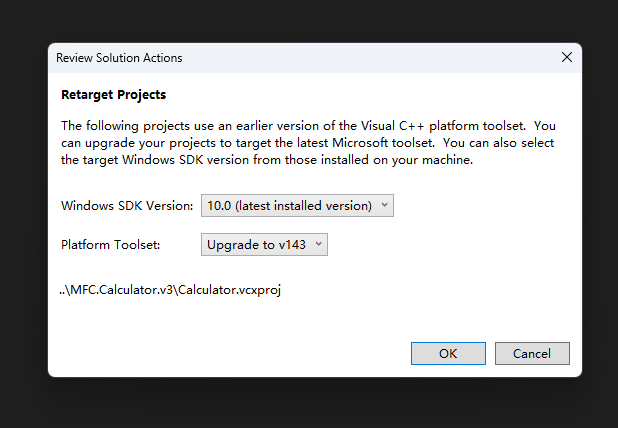Image resolution: width=618 pixels, height=428 pixels.
Task: Click the blank area left of OK button
Action: click(x=250, y=353)
